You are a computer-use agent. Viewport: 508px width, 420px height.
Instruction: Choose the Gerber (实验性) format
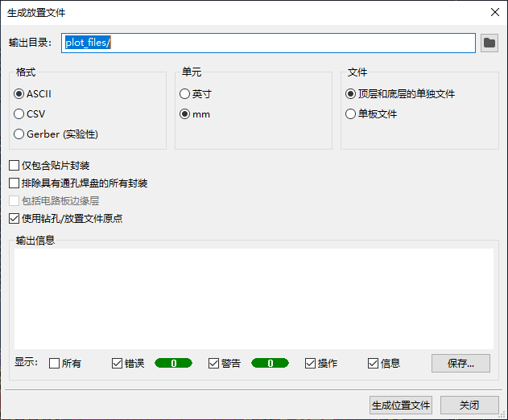(x=19, y=134)
